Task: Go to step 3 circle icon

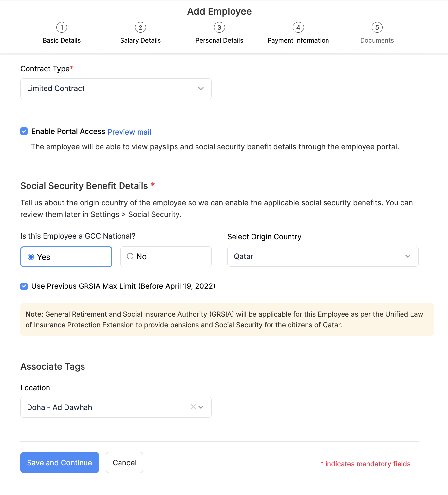Action: coord(219,27)
